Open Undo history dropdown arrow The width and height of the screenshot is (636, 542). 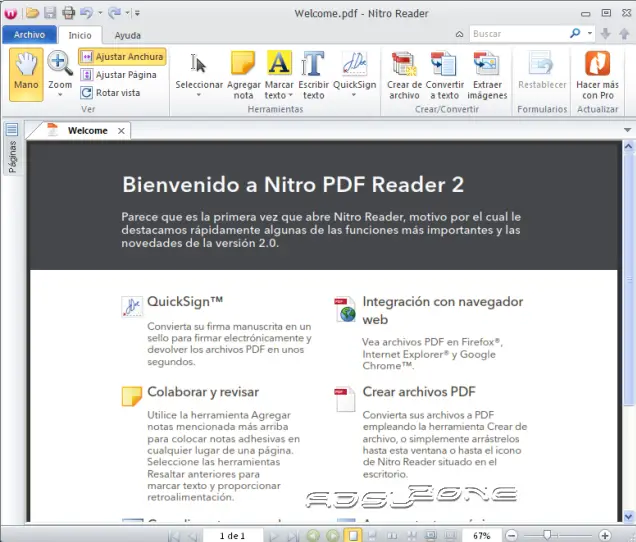(x=100, y=13)
